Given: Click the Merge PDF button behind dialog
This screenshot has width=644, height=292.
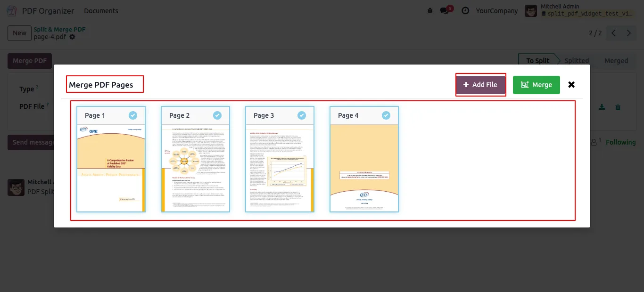Looking at the screenshot, I should click(30, 61).
